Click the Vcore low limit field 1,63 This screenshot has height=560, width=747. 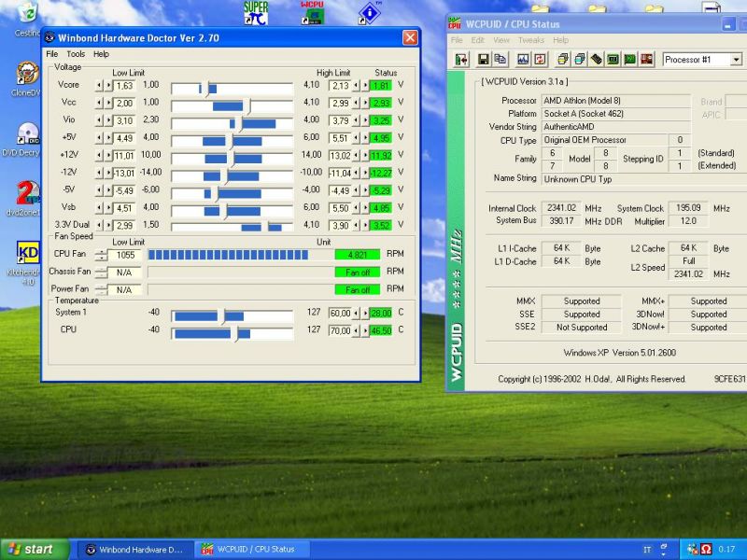pos(124,86)
